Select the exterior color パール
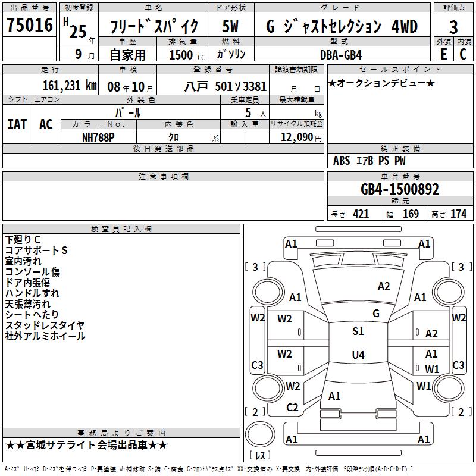Image resolution: width=476 pixels, height=476 pixels. (128, 112)
